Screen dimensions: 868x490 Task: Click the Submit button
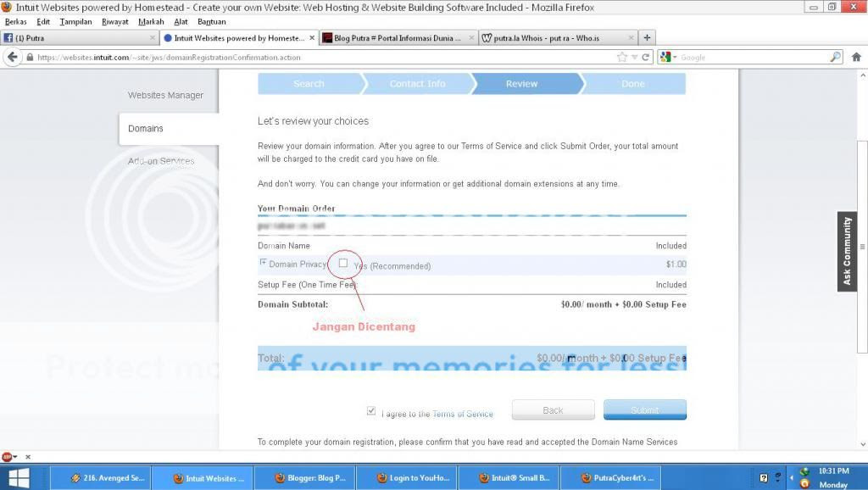click(x=645, y=410)
